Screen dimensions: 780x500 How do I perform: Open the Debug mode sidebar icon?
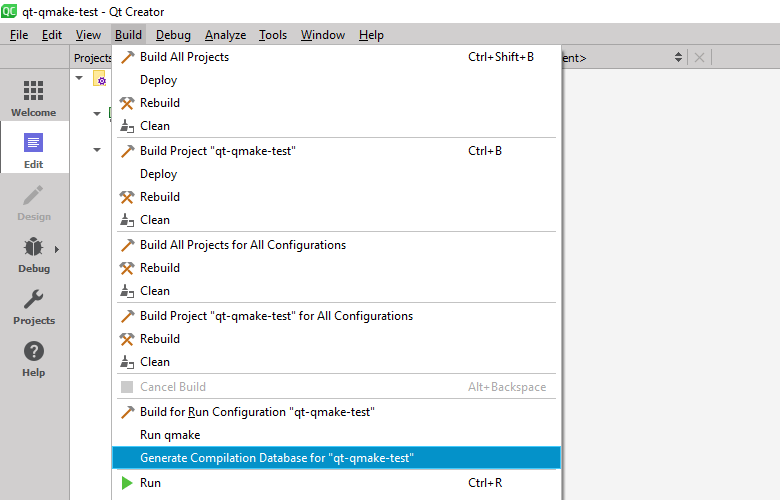point(33,254)
